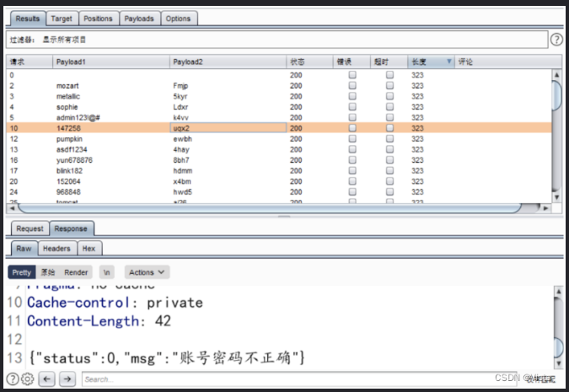
Task: Go back with the left arrow button
Action: [x=47, y=379]
